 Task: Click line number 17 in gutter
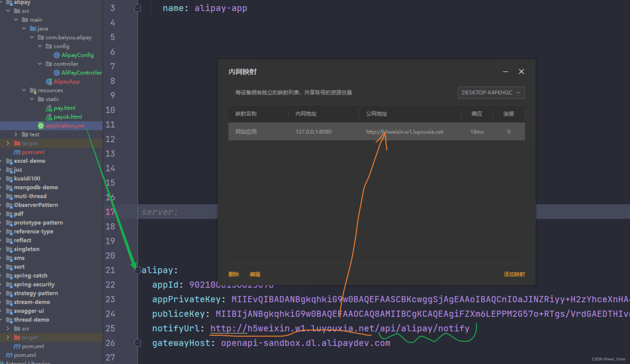tap(110, 212)
